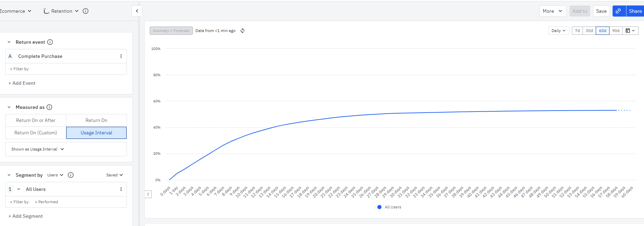Open the Retention chart info icon
The height and width of the screenshot is (226, 644).
point(86,11)
